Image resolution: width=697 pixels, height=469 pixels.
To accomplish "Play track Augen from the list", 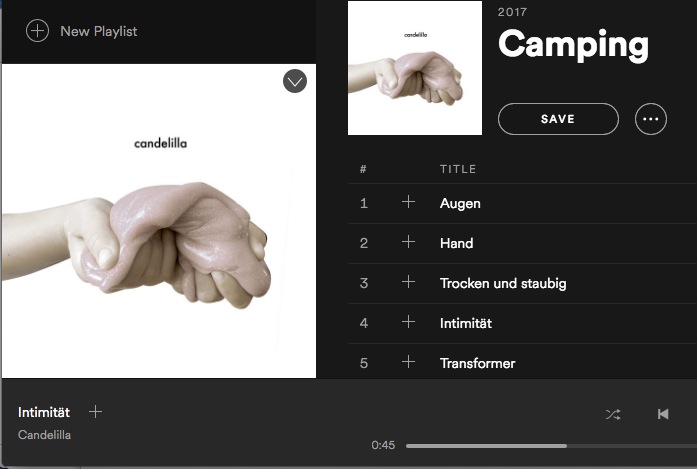I will [460, 203].
